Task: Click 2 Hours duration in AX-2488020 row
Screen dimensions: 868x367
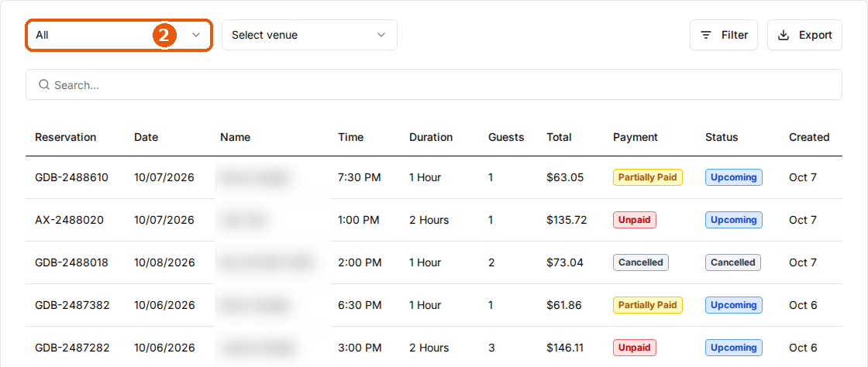Action: 429,220
